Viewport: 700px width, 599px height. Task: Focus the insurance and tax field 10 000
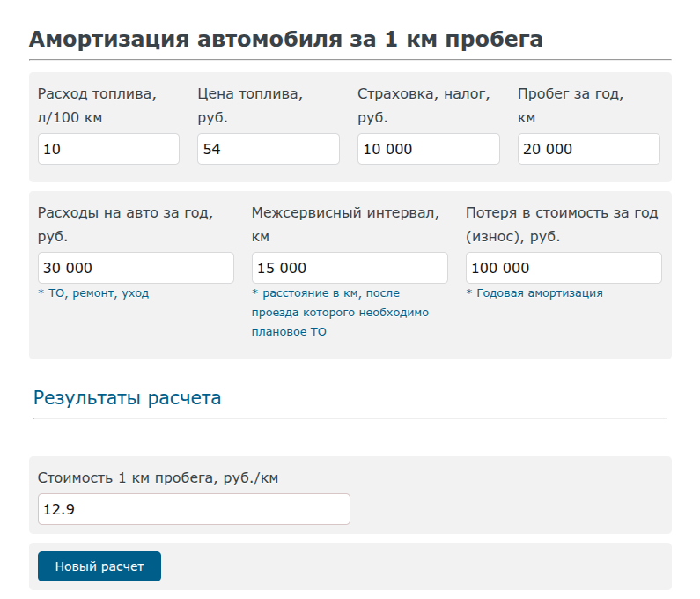[x=429, y=149]
